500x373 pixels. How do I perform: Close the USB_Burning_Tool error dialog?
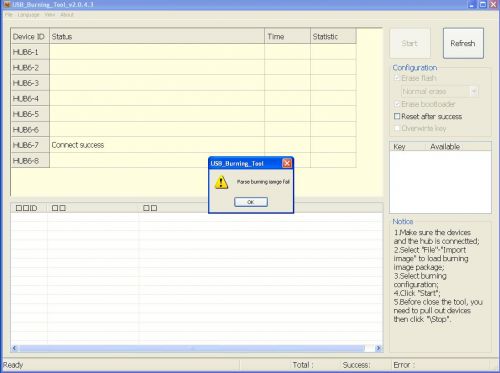(x=287, y=163)
